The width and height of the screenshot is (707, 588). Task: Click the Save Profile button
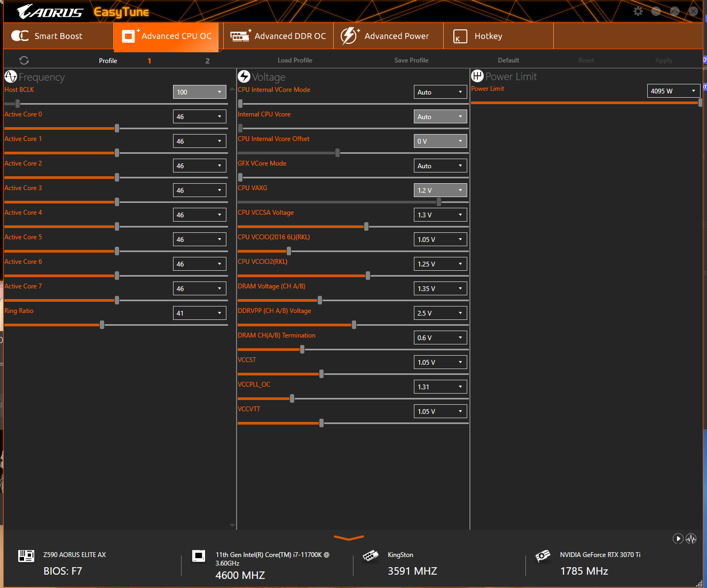[411, 60]
